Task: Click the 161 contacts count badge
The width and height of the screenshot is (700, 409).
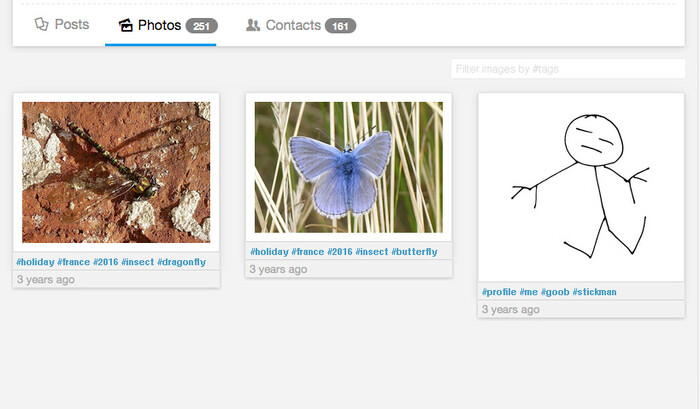Action: 340,26
